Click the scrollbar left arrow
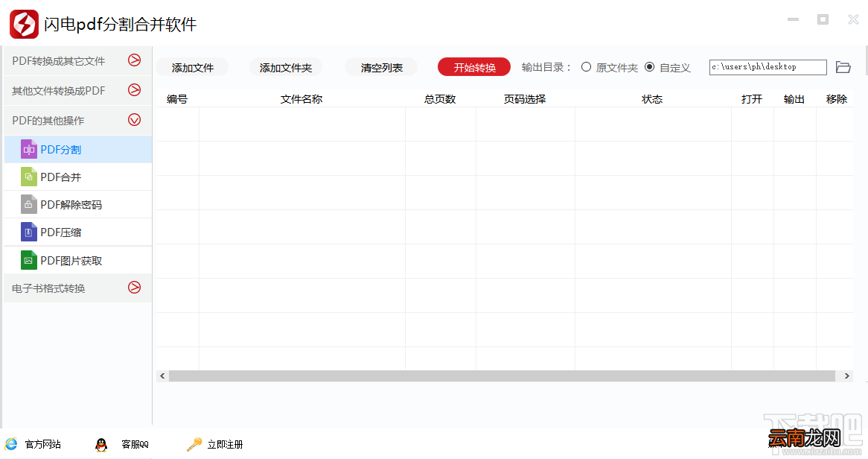This screenshot has height=459, width=868. [x=162, y=376]
